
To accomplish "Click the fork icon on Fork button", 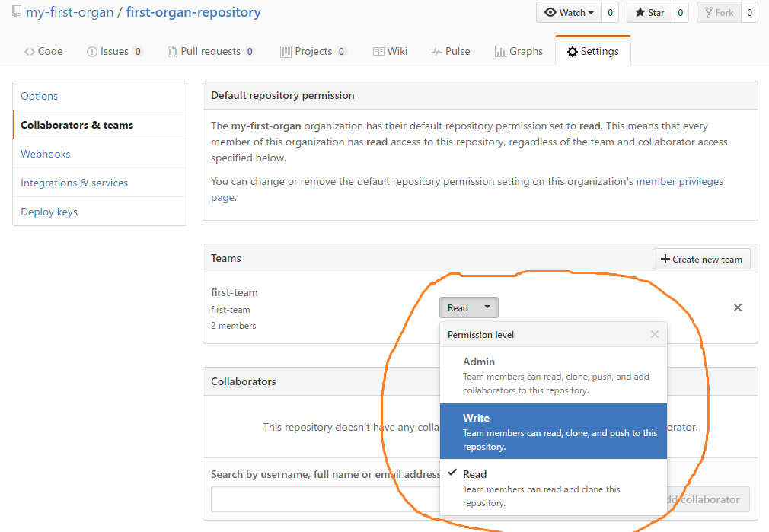I will (x=709, y=12).
